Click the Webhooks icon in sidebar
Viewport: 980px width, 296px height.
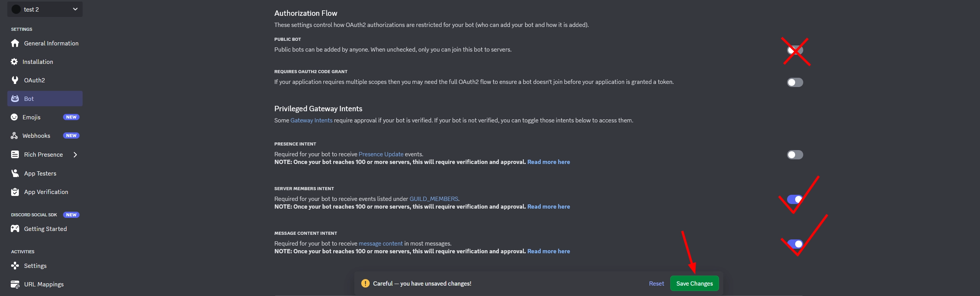(14, 135)
